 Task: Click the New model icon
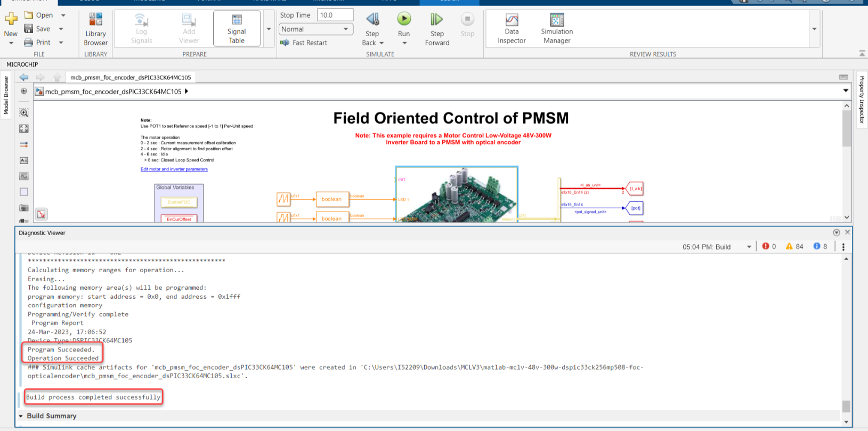(x=11, y=19)
